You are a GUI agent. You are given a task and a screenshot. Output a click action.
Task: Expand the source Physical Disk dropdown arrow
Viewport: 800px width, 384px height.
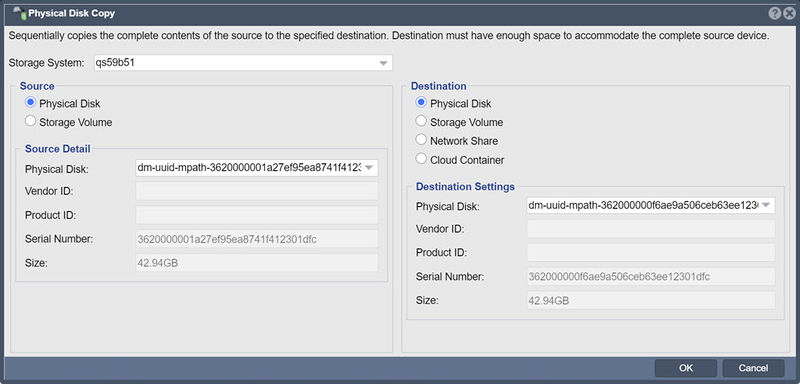click(370, 168)
